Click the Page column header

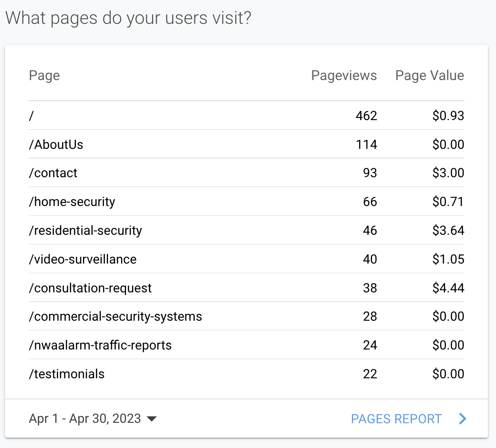[44, 75]
